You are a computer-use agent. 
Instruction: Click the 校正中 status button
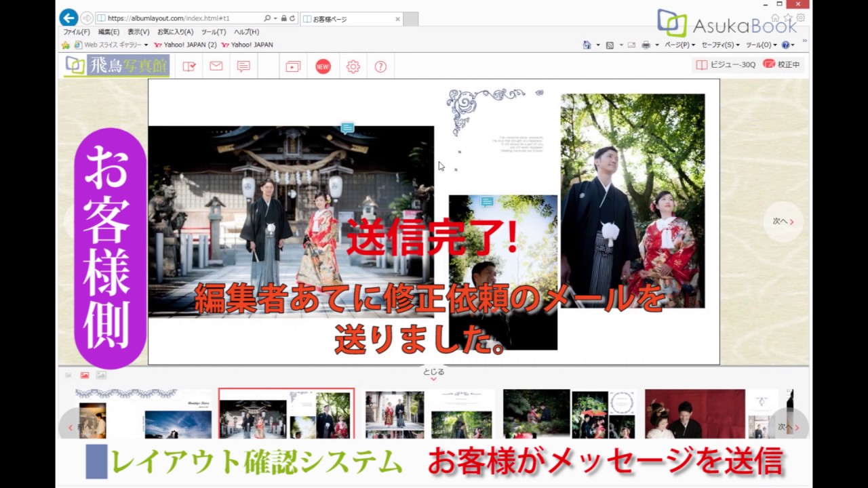781,64
